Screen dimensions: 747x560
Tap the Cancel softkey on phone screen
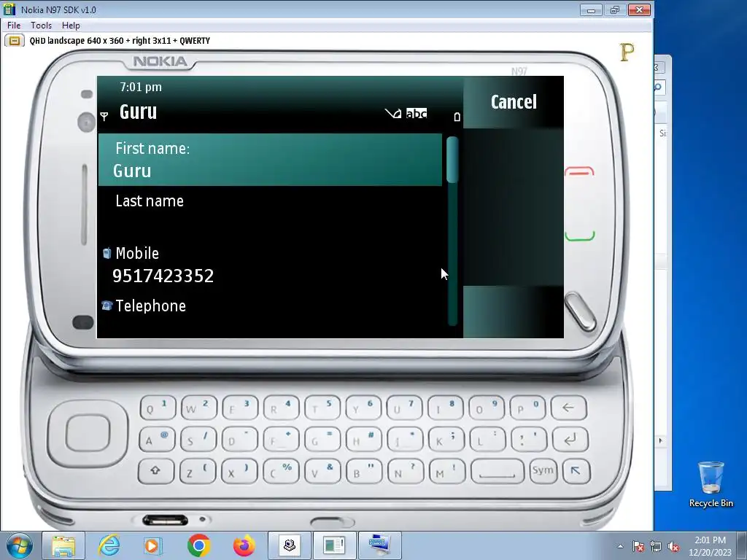point(514,101)
